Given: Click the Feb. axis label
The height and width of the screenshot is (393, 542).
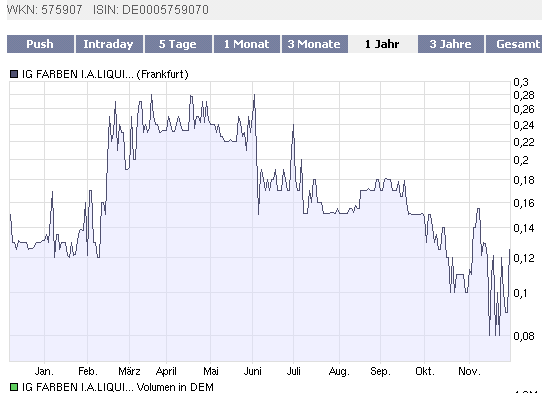Looking at the screenshot, I should 88,372.
